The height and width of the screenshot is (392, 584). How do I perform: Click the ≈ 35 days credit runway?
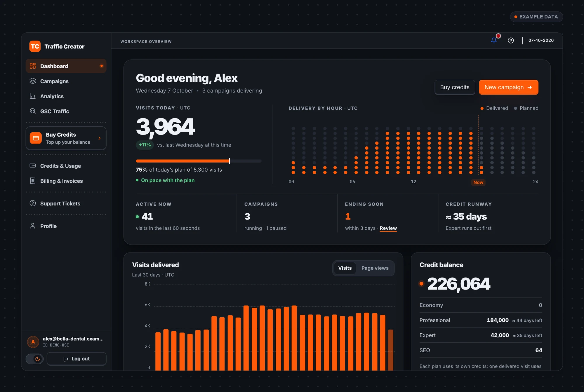466,217
